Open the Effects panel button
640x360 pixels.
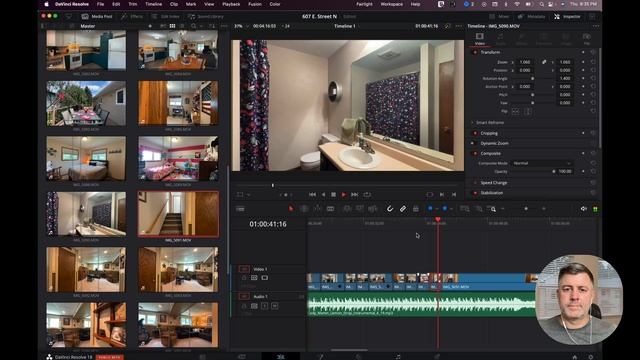(x=132, y=16)
